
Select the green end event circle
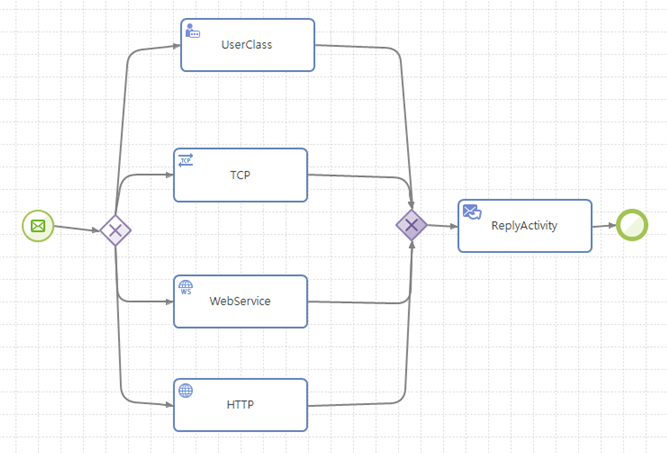tap(632, 225)
